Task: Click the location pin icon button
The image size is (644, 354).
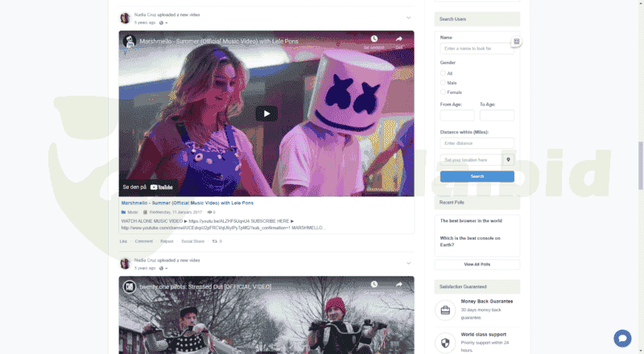Action: 507,159
